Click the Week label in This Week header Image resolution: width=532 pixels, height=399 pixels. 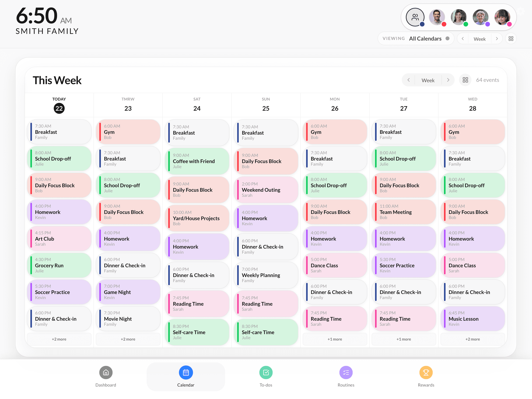[428, 80]
